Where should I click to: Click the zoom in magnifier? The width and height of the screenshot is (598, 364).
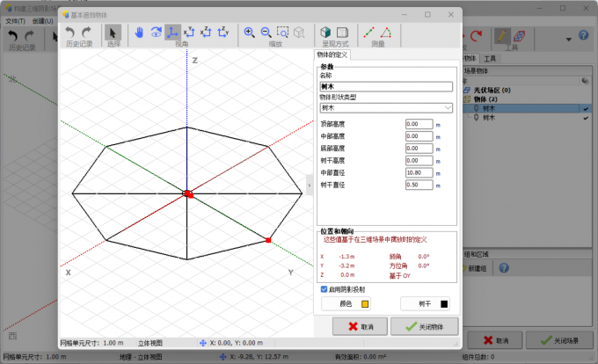coord(250,33)
